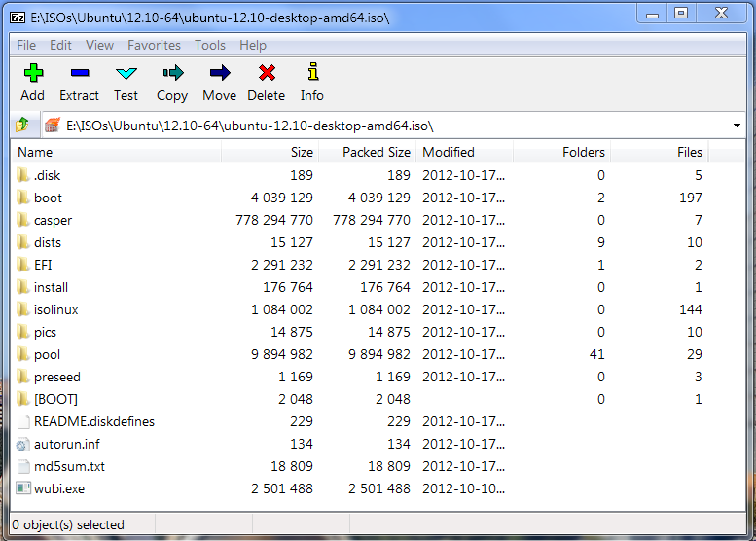This screenshot has height=541, width=756.
Task: Click wubi.exe modified date 2012-10-10
Action: pyautogui.click(x=464, y=488)
